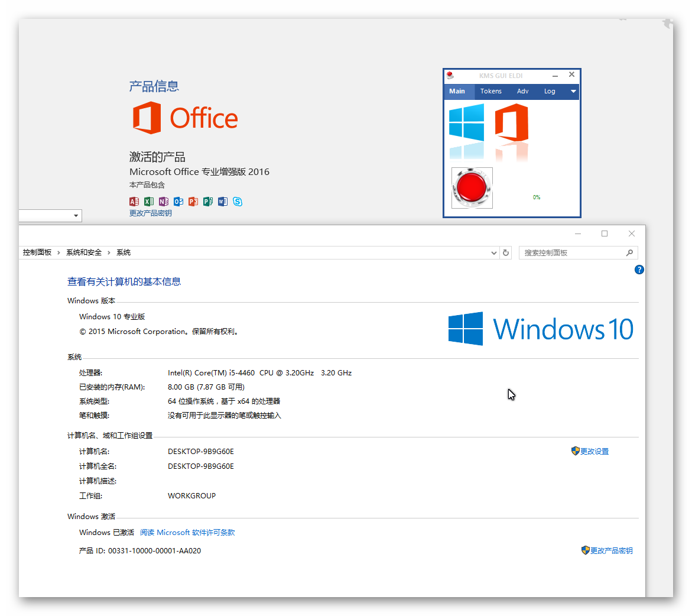Click the 系统 breadcrumb item
The image size is (692, 616).
pyautogui.click(x=124, y=252)
